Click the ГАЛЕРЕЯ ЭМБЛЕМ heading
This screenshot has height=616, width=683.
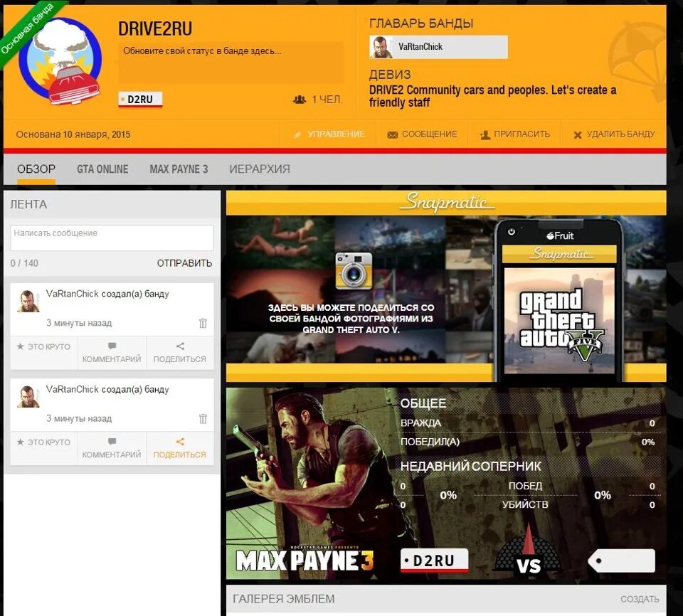(x=284, y=599)
